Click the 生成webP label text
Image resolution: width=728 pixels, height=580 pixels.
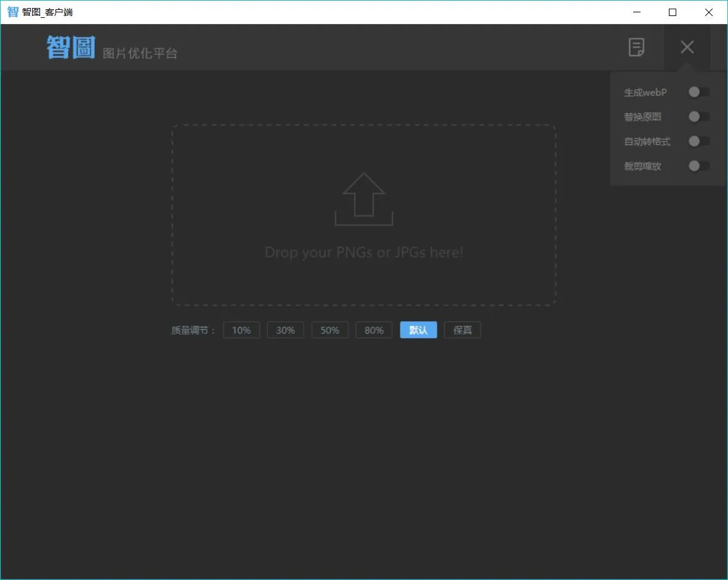[645, 92]
